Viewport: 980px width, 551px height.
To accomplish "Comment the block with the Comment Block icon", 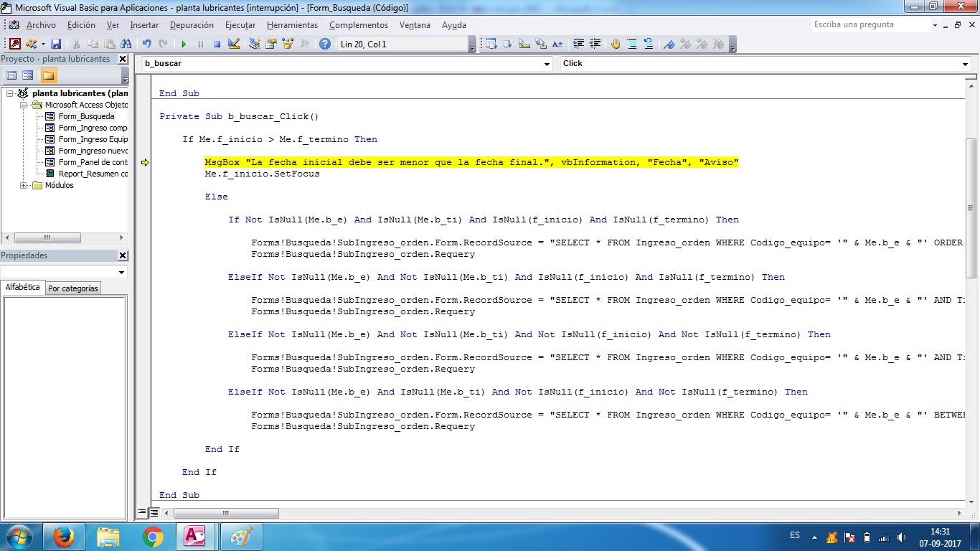I will (632, 44).
